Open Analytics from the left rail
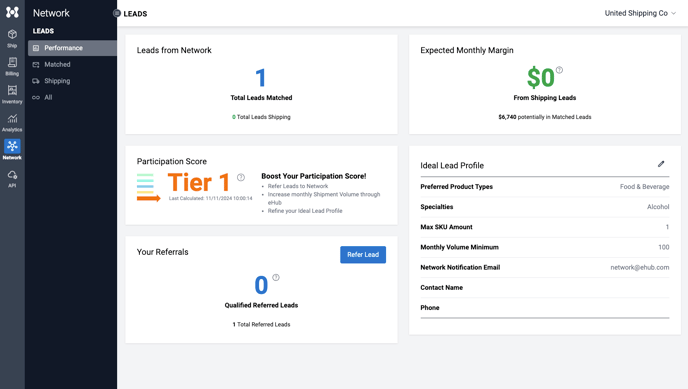This screenshot has width=688, height=389. (12, 123)
